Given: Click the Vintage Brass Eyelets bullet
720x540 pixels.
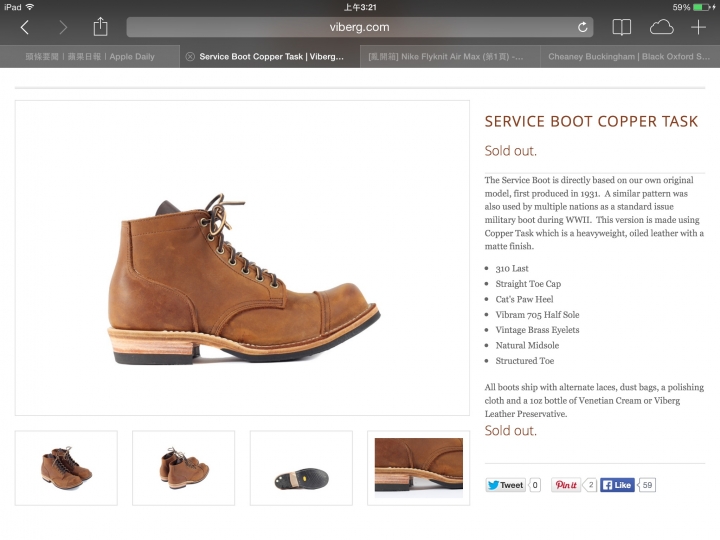Looking at the screenshot, I should (x=537, y=330).
